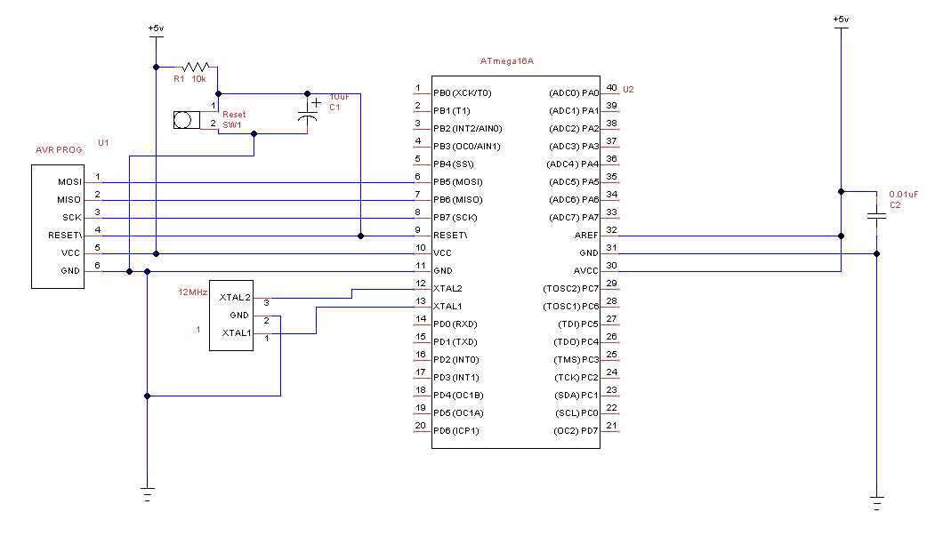
Task: Click the (OC2) PD7 pin label
Action: click(576, 431)
